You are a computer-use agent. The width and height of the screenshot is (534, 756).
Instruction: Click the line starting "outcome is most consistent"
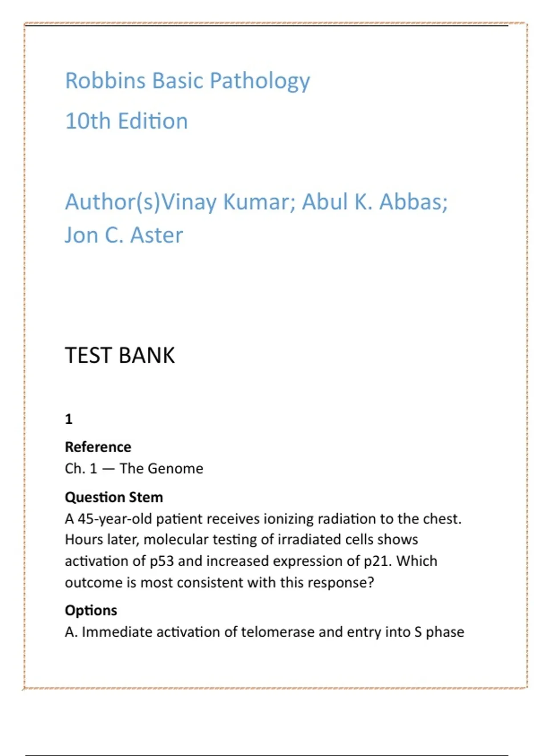[219, 582]
